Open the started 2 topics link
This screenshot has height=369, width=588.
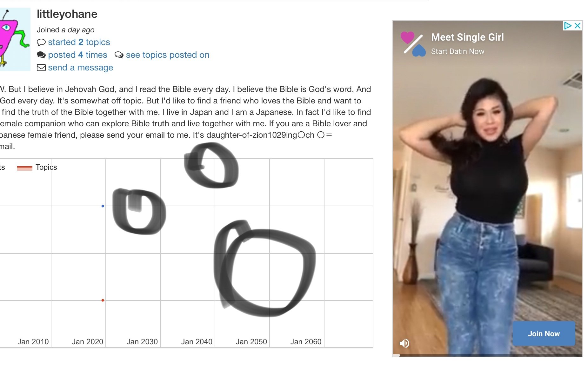pos(79,42)
